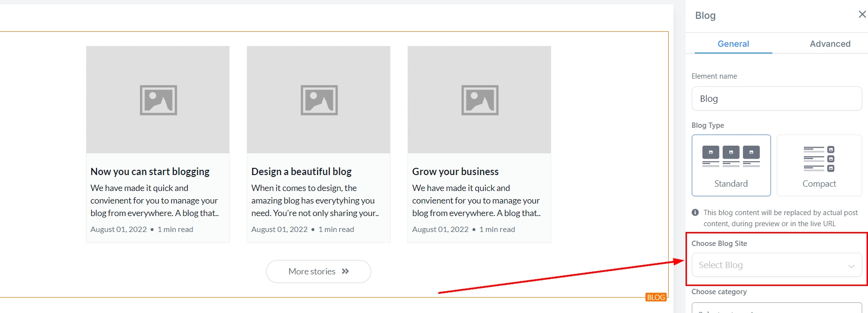The width and height of the screenshot is (868, 313).
Task: Click the More stories button
Action: (318, 272)
